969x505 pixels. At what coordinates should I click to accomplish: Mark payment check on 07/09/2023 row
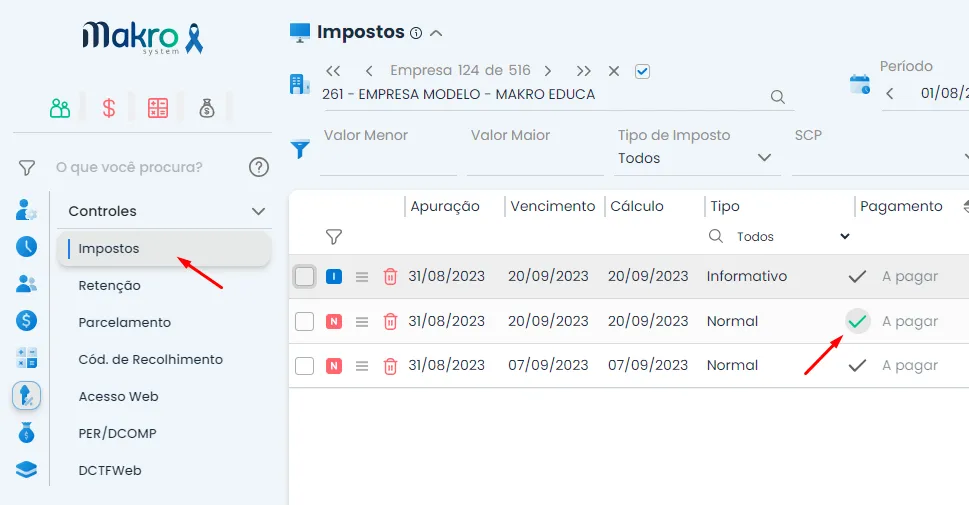(x=857, y=365)
